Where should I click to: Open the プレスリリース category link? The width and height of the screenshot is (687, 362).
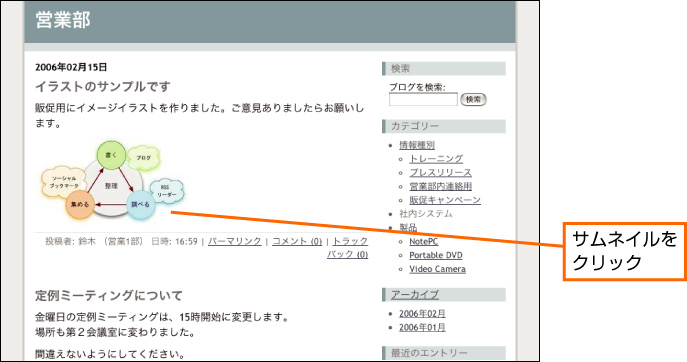click(440, 172)
